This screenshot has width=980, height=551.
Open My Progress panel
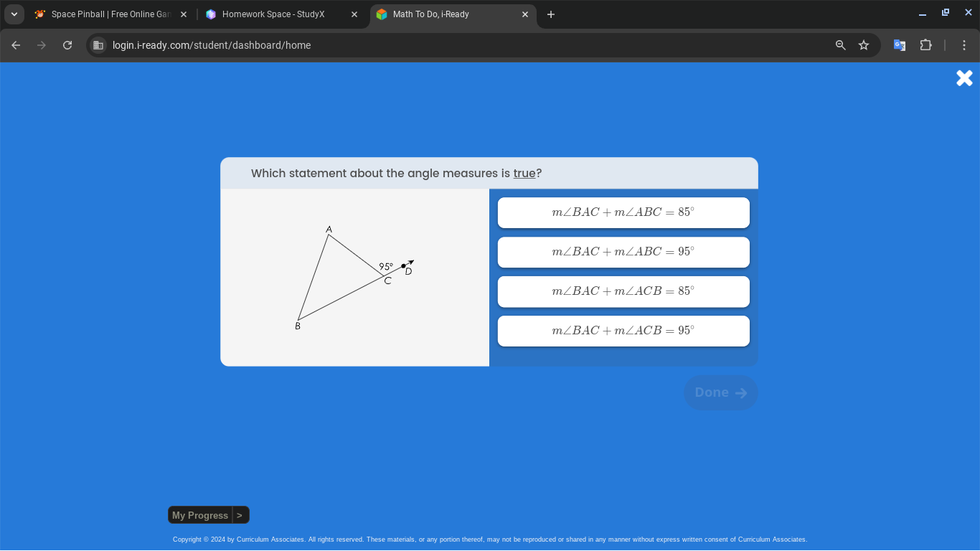[x=200, y=515]
